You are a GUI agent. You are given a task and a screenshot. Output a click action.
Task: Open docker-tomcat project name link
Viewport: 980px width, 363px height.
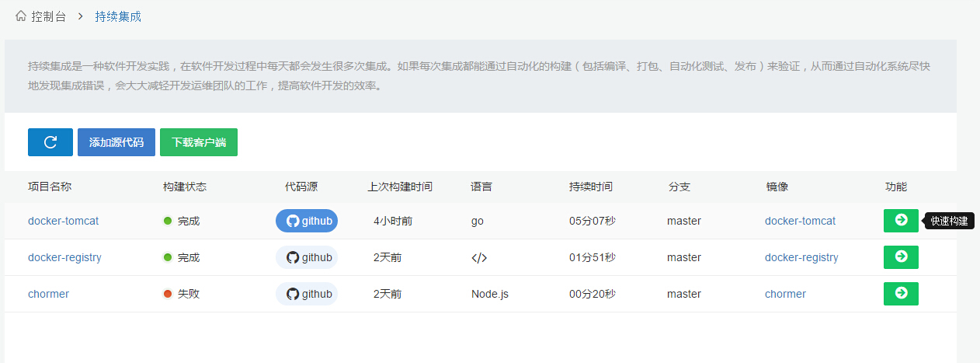[63, 221]
